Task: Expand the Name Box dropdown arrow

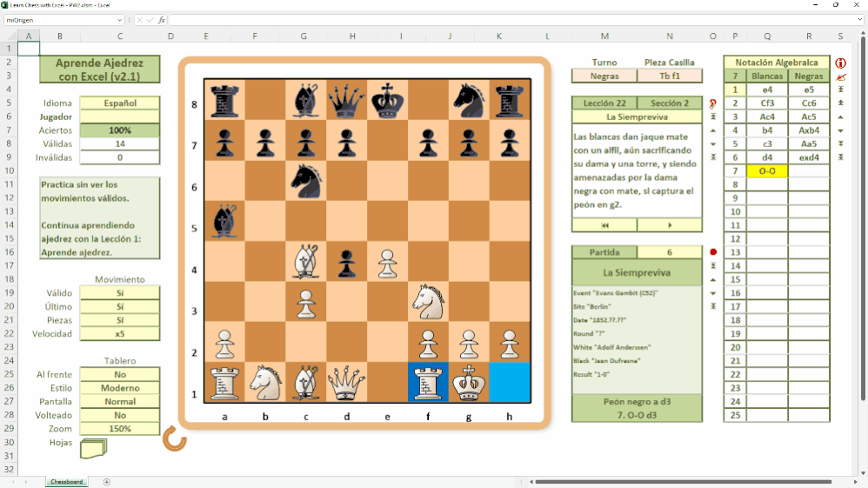Action: [x=119, y=20]
